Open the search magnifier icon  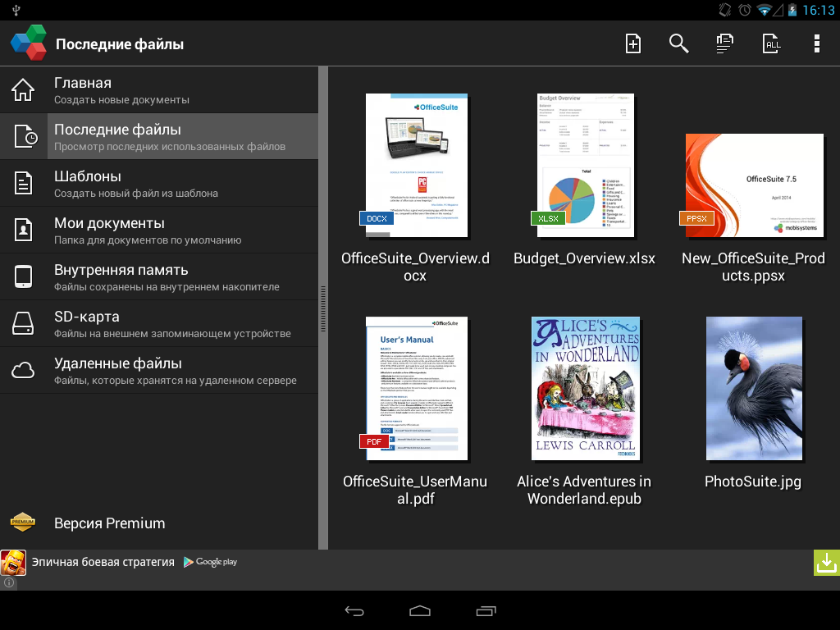pyautogui.click(x=678, y=43)
